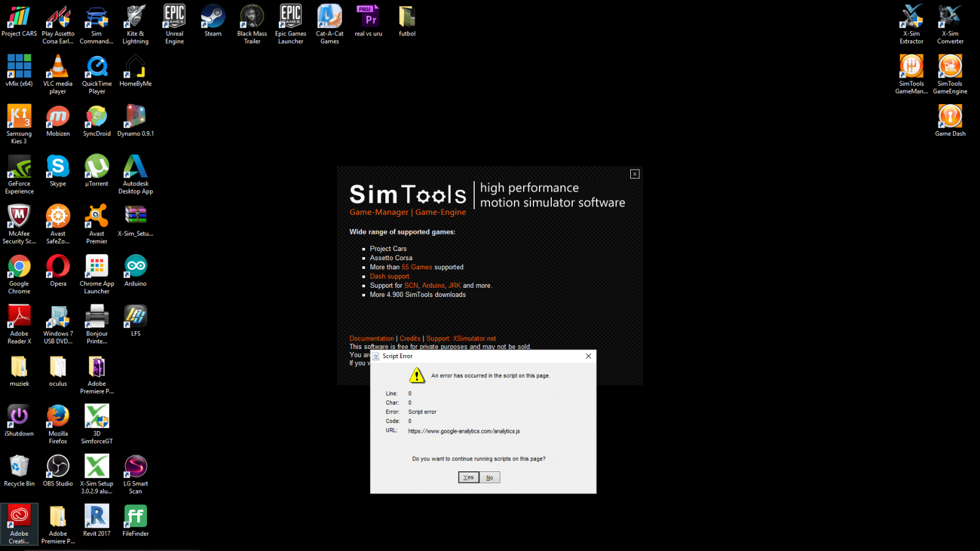This screenshot has height=551, width=980.
Task: Select the X-Sim_Setup archive icon
Action: point(135,221)
